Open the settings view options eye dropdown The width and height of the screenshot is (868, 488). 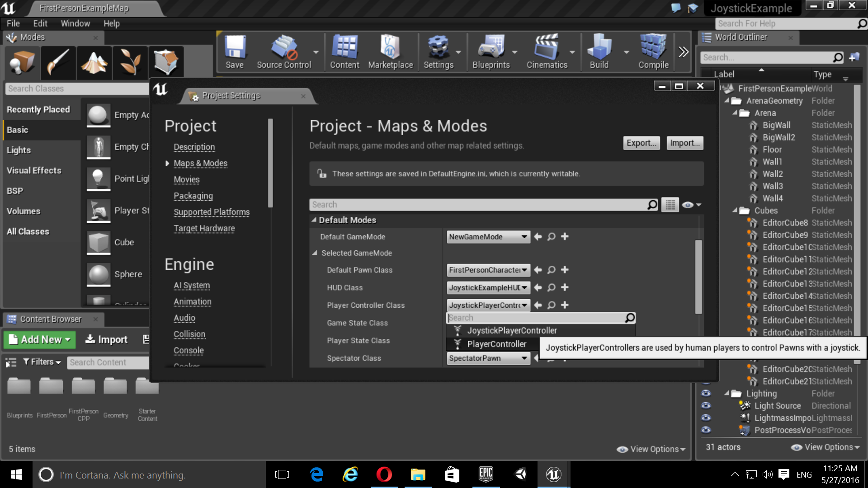coord(692,205)
